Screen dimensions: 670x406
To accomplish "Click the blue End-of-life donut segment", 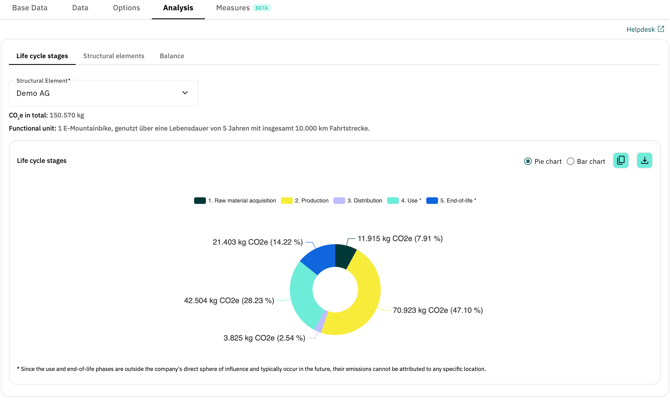I will coord(319,258).
